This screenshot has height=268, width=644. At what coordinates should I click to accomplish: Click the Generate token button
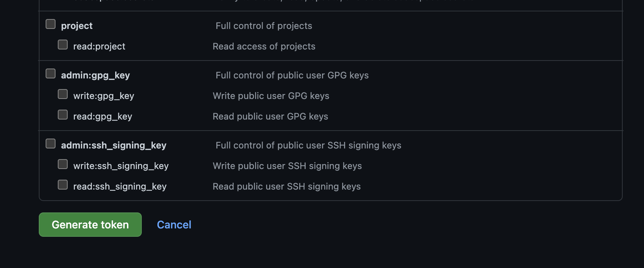pyautogui.click(x=90, y=225)
